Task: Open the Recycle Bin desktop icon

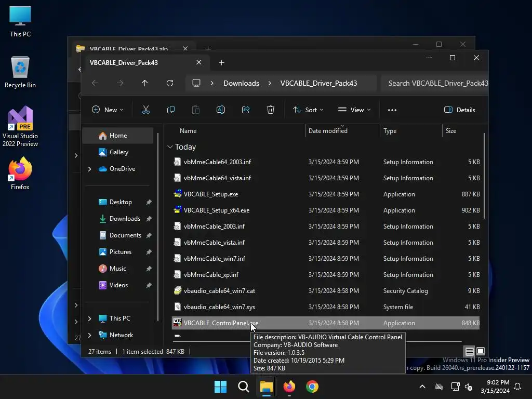Action: tap(20, 72)
